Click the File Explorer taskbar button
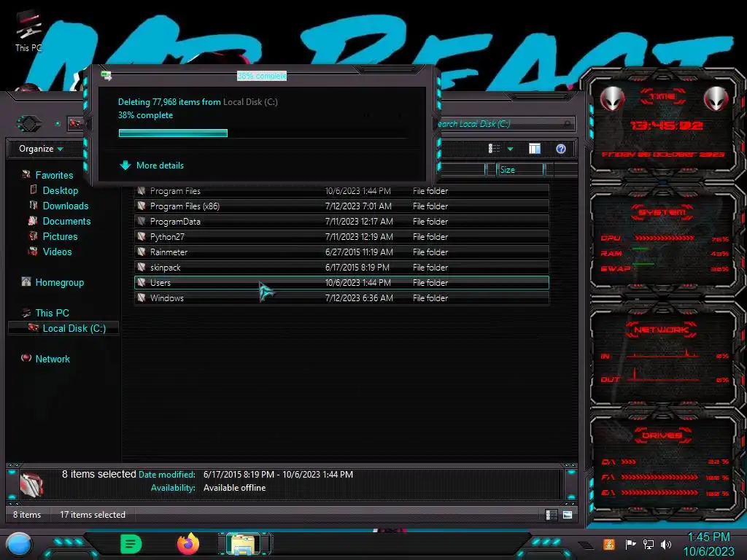Screen dimensions: 747x560 [x=243, y=544]
